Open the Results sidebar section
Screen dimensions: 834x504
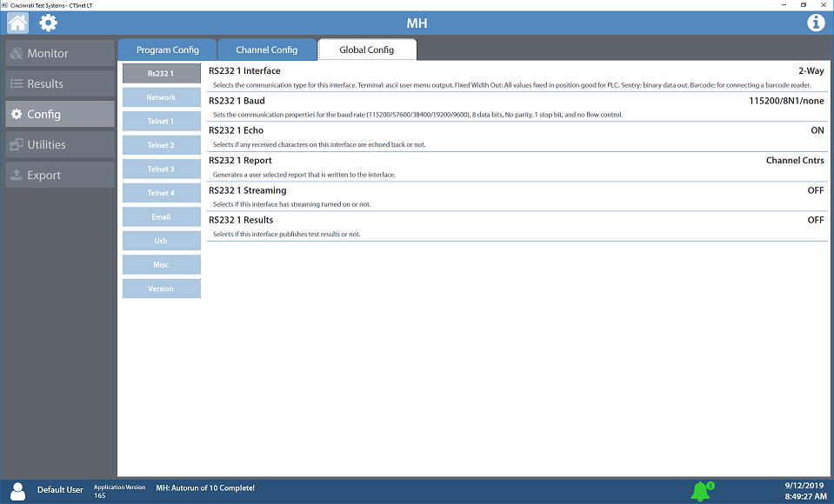[60, 83]
